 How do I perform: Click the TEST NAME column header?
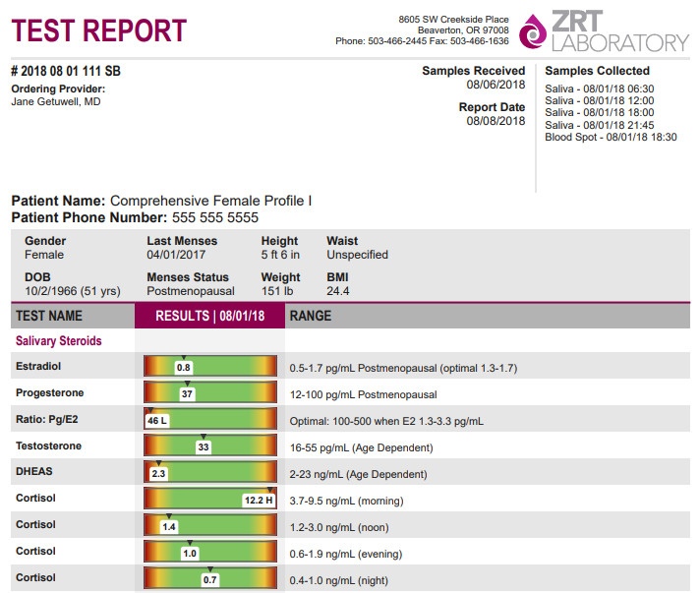click(x=49, y=316)
